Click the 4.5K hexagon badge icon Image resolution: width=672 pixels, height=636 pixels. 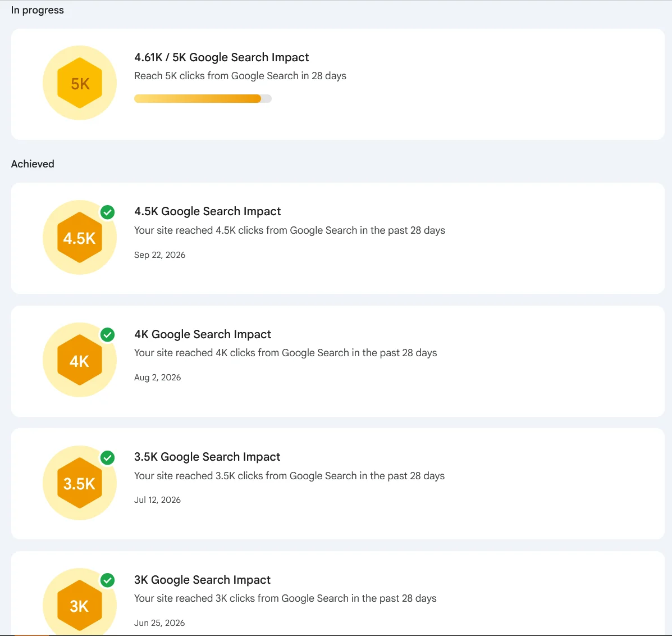[80, 237]
